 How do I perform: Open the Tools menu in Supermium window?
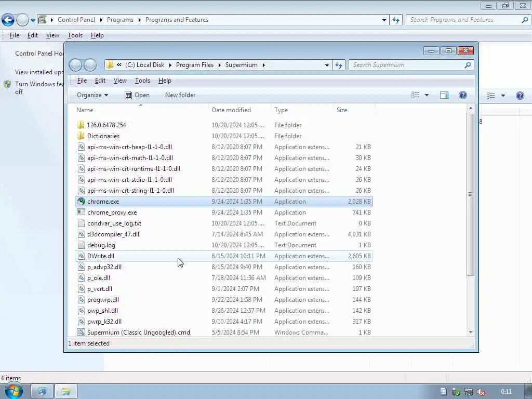coord(142,81)
